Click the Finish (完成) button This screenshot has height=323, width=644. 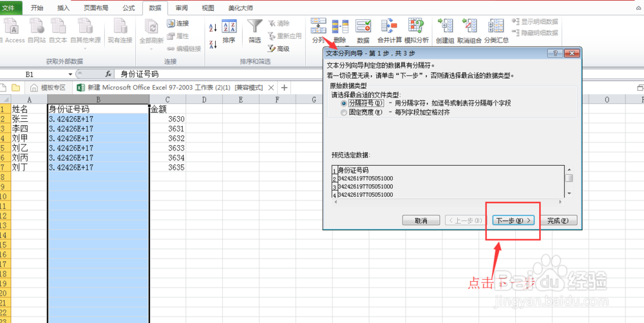pyautogui.click(x=558, y=220)
